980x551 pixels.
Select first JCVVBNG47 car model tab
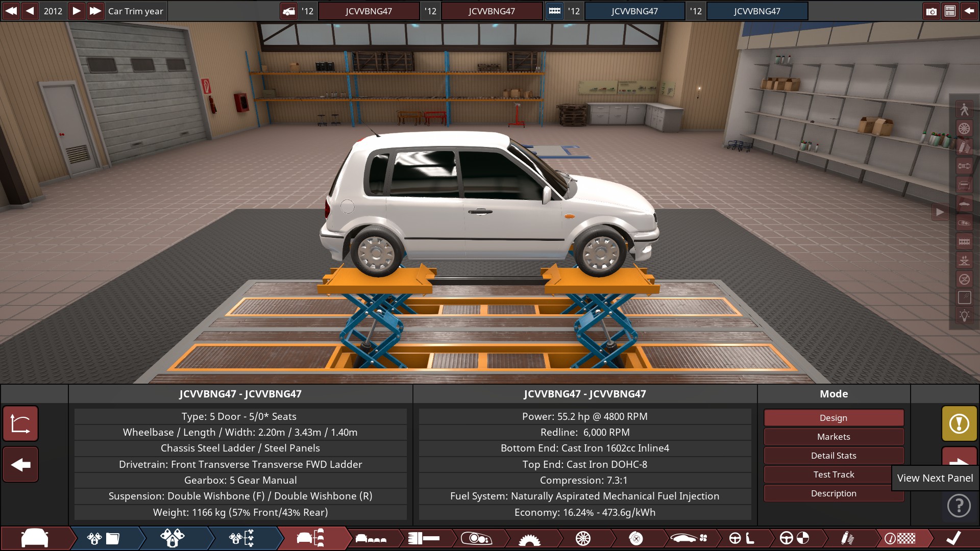click(369, 11)
